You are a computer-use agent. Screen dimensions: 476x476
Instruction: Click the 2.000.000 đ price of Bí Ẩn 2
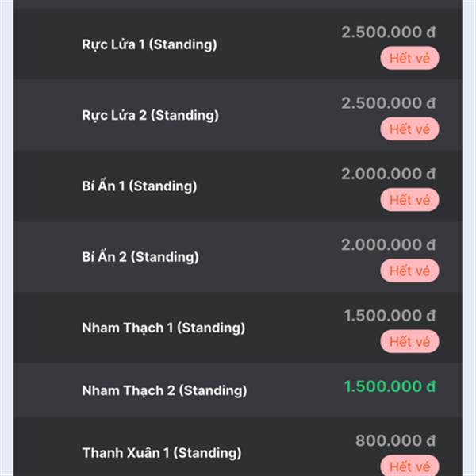[x=389, y=244]
